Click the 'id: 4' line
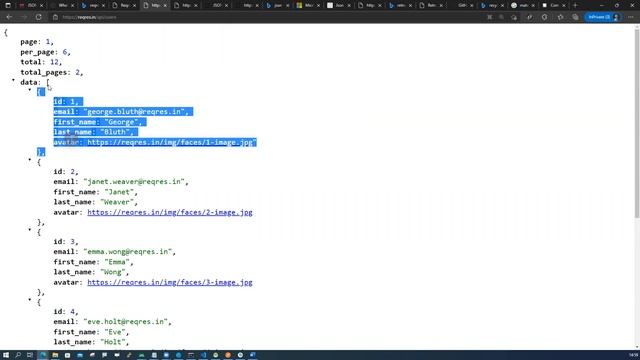640x360 pixels. point(66,311)
